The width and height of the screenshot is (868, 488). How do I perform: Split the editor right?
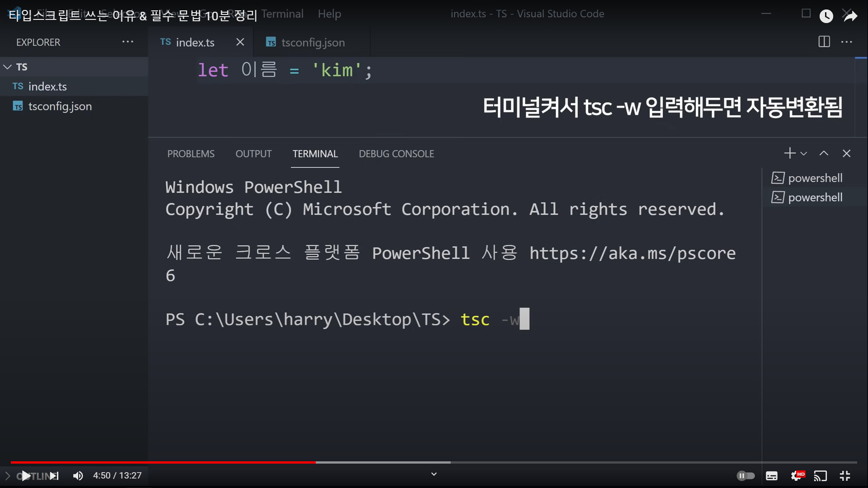coord(824,42)
